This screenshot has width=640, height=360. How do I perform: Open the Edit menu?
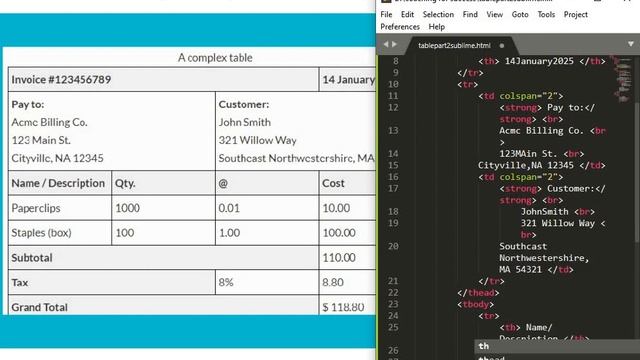[x=407, y=14]
